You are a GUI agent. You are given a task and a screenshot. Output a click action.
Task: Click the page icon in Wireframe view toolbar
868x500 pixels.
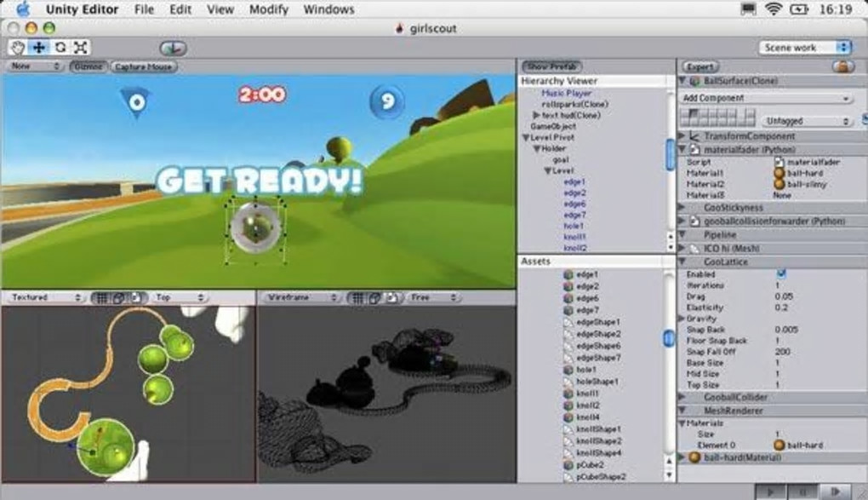coord(392,297)
